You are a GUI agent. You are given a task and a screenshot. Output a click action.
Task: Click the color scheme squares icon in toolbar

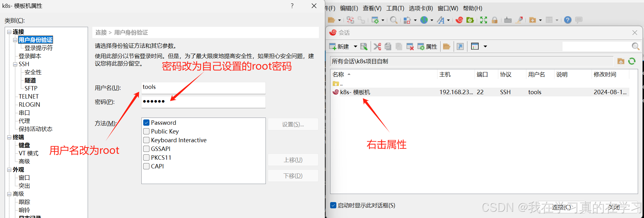[x=407, y=20]
